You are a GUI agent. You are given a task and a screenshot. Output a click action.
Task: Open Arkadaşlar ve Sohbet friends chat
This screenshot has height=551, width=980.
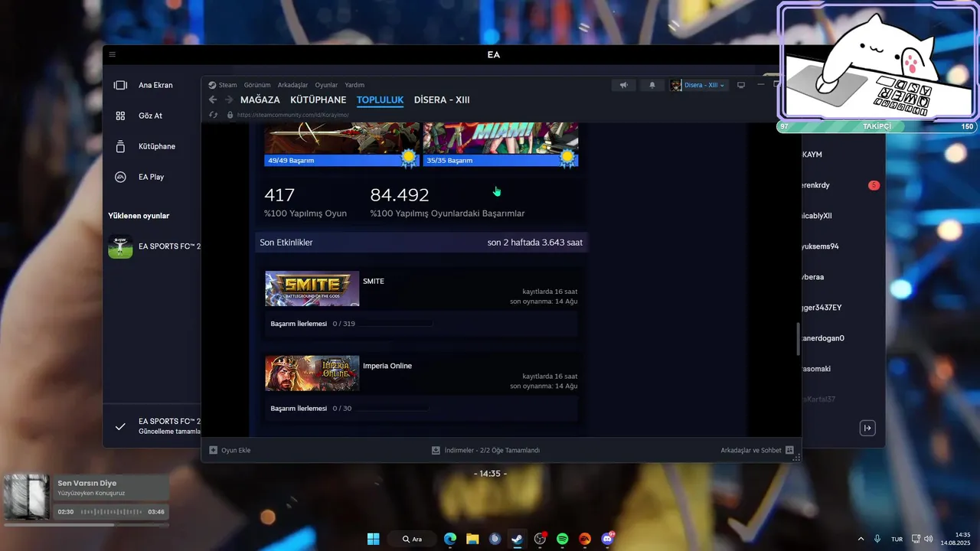click(757, 450)
